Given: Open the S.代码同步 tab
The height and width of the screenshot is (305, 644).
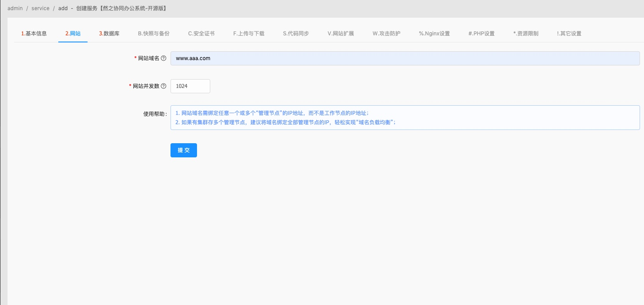Looking at the screenshot, I should pos(295,33).
